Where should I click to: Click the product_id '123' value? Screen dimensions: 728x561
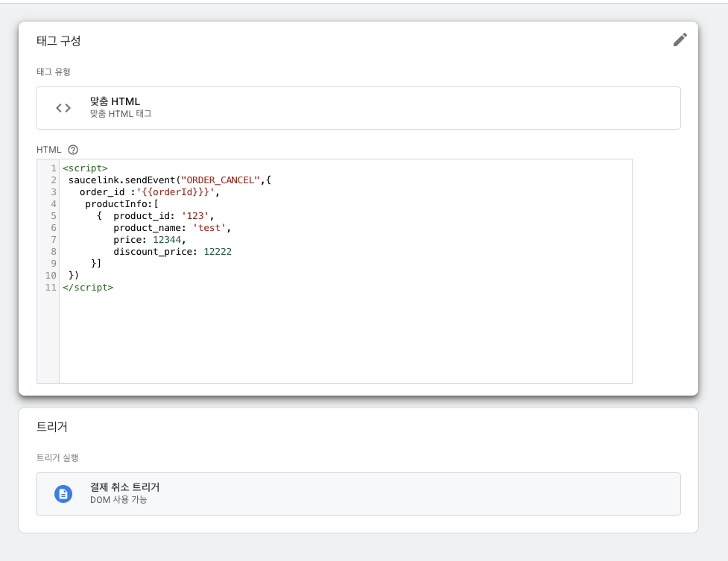(x=195, y=216)
